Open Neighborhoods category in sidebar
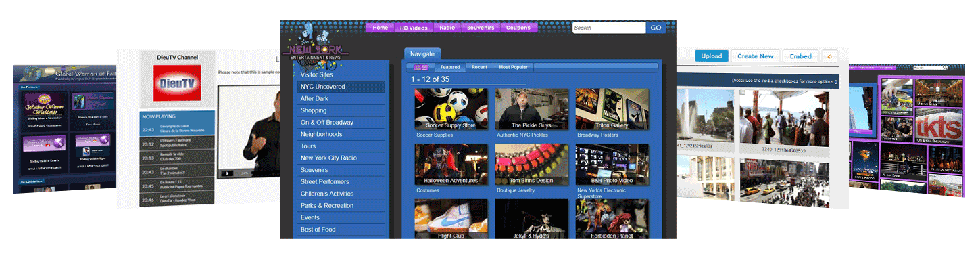Viewport: 980px width, 260px height. 341,134
